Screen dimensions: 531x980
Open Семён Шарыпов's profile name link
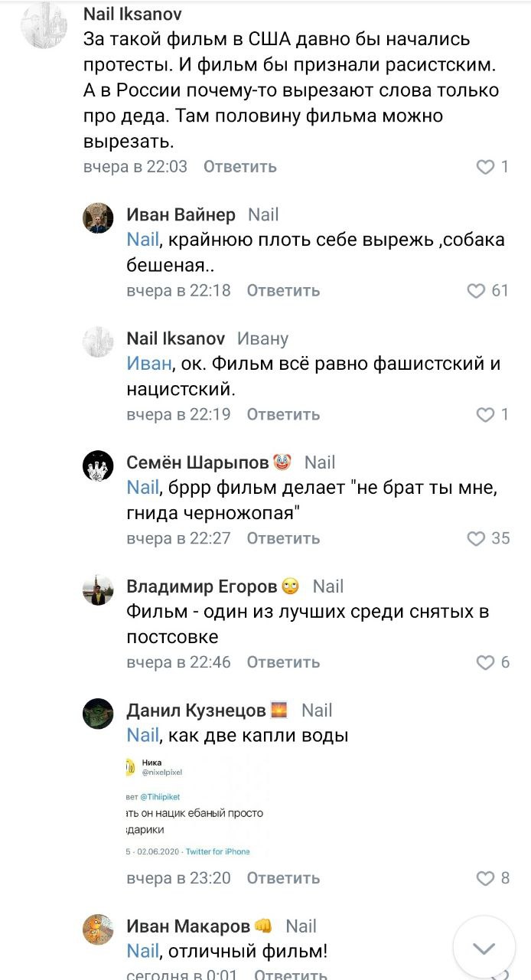[x=197, y=462]
